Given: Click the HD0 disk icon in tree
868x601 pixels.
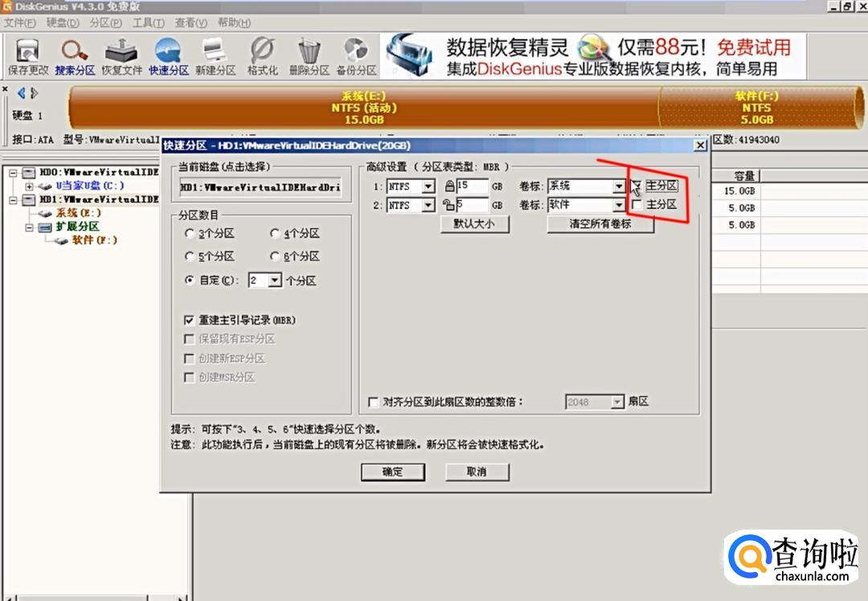Looking at the screenshot, I should pyautogui.click(x=30, y=172).
